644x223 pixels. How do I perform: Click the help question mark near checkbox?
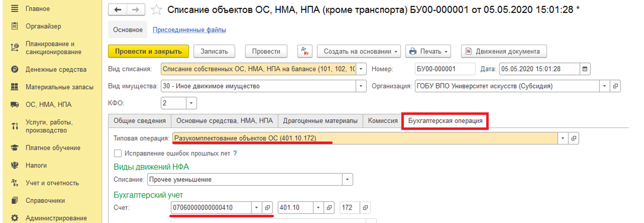pos(235,153)
